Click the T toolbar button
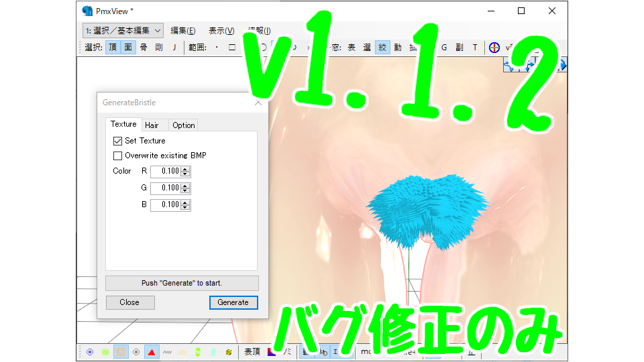The width and height of the screenshot is (644, 362). [x=475, y=48]
